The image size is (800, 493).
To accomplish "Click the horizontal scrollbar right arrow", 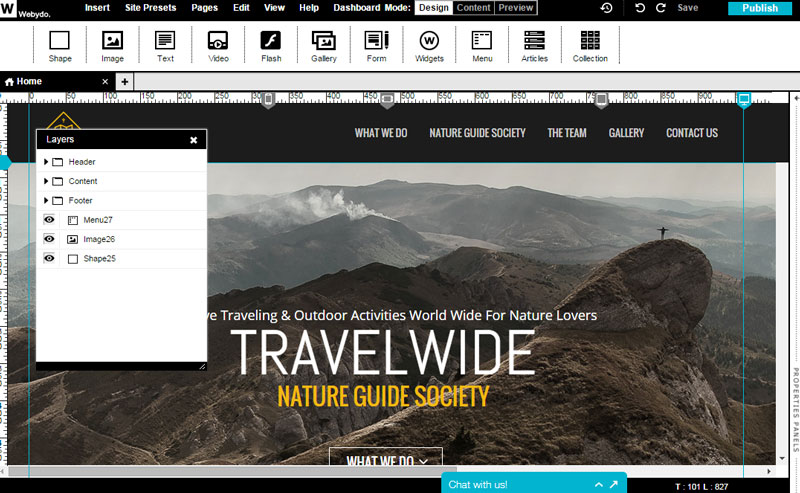I will [769, 472].
